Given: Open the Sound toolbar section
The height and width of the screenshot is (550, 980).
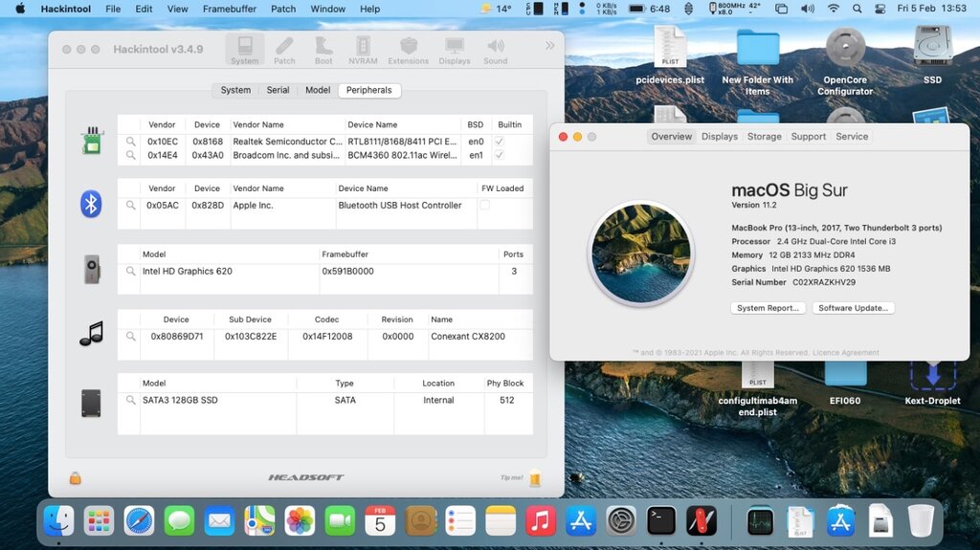Looking at the screenshot, I should [x=496, y=50].
